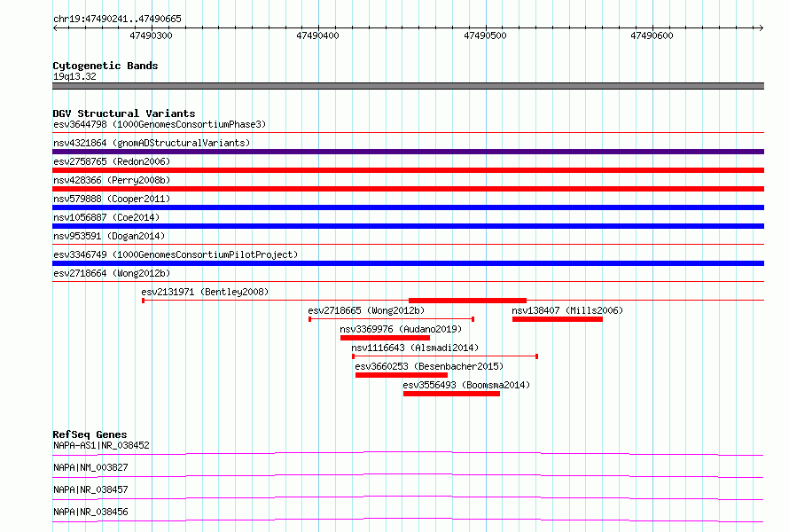Click the chr19:47490241..47490665 region label
The width and height of the screenshot is (789, 532).
117,20
